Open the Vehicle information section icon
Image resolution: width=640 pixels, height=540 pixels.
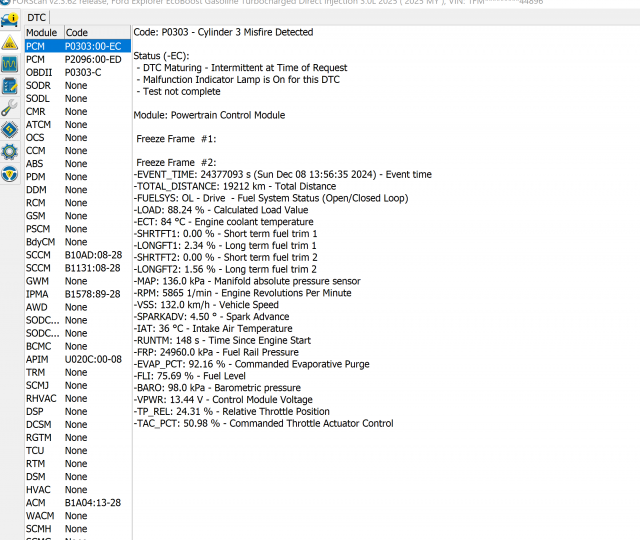[x=10, y=19]
